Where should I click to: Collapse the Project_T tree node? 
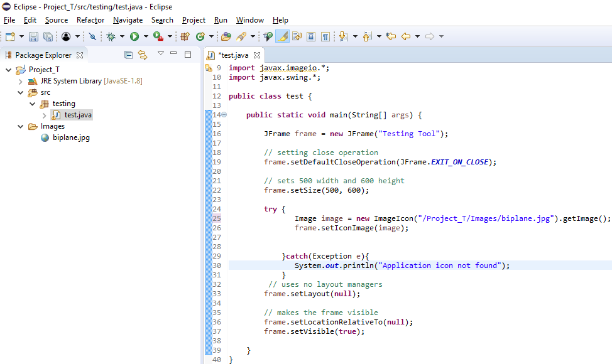coord(8,70)
